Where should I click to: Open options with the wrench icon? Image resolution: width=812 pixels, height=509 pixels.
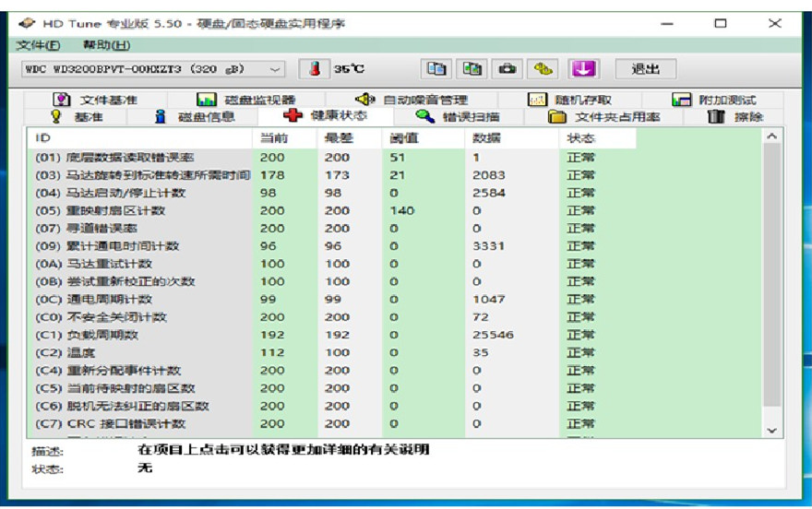pos(543,69)
